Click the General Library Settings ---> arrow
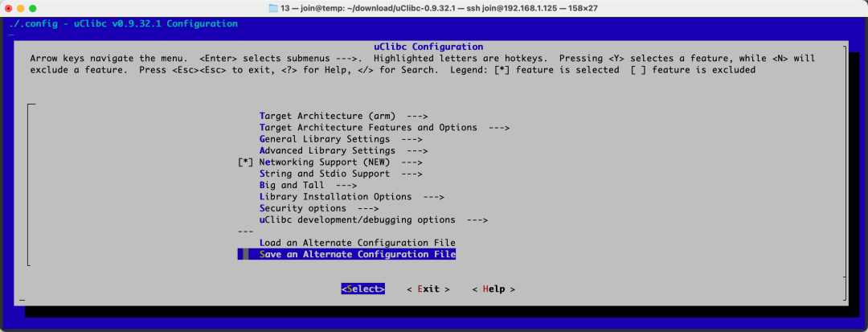868x332 pixels. pos(411,139)
